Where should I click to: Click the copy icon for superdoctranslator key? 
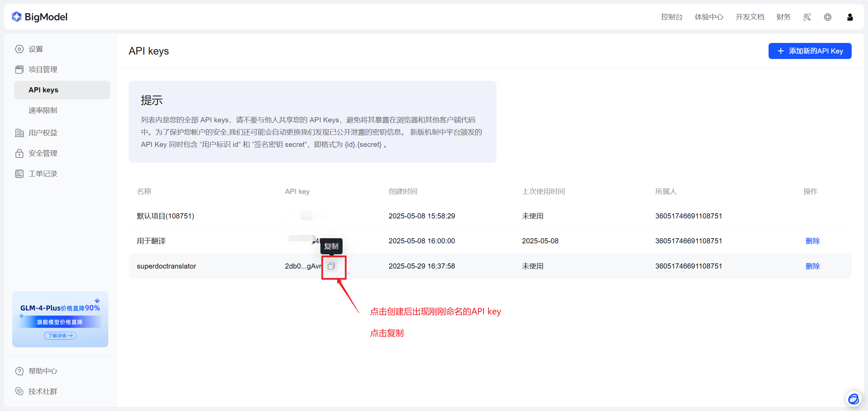tap(331, 266)
